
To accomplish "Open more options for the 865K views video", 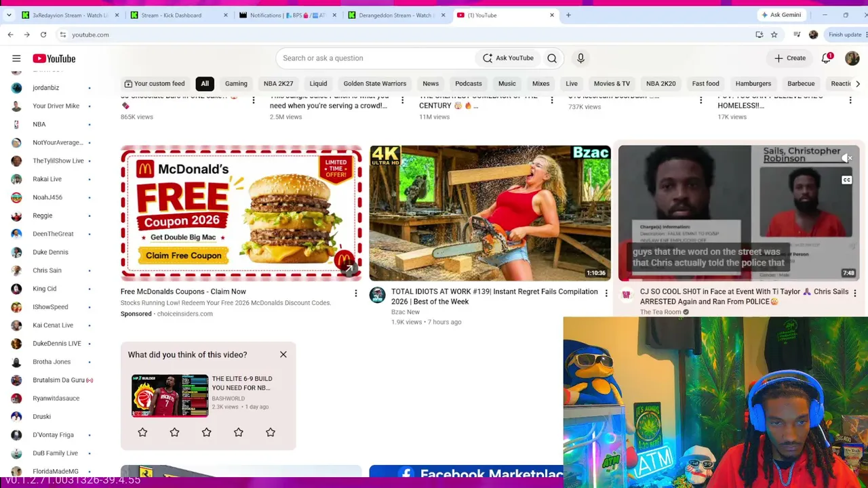I will tap(253, 101).
